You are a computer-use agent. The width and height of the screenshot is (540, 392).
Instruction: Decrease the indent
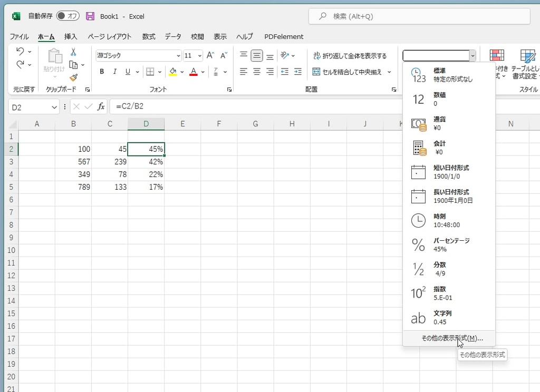(284, 72)
